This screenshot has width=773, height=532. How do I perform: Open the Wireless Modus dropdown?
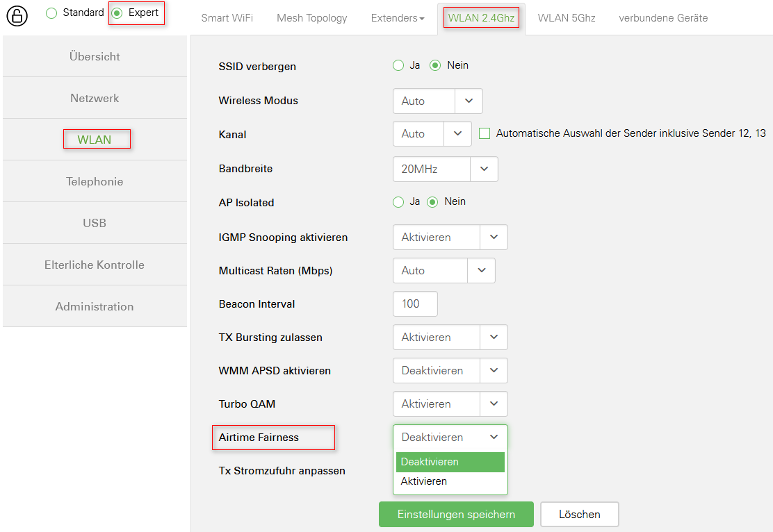click(x=437, y=101)
